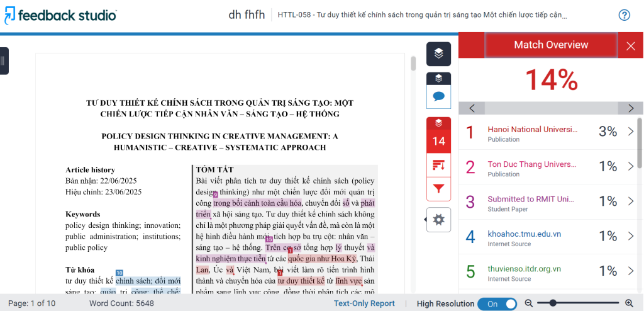The width and height of the screenshot is (644, 311).
Task: Go to previous match arrow
Action: pyautogui.click(x=472, y=108)
